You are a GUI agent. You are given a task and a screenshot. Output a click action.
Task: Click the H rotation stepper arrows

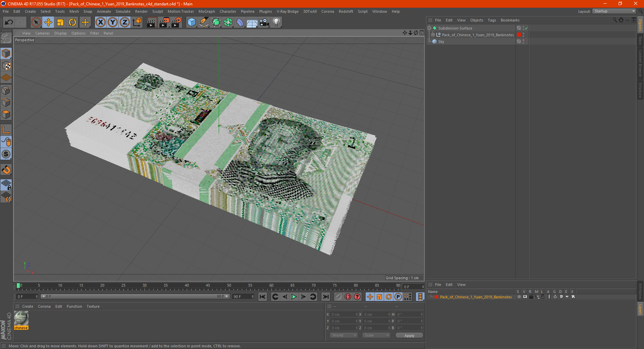point(422,314)
